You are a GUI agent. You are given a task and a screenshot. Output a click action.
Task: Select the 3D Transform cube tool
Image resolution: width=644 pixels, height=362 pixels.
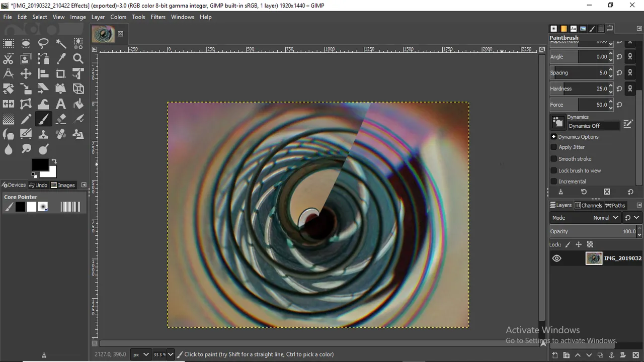pyautogui.click(x=78, y=89)
